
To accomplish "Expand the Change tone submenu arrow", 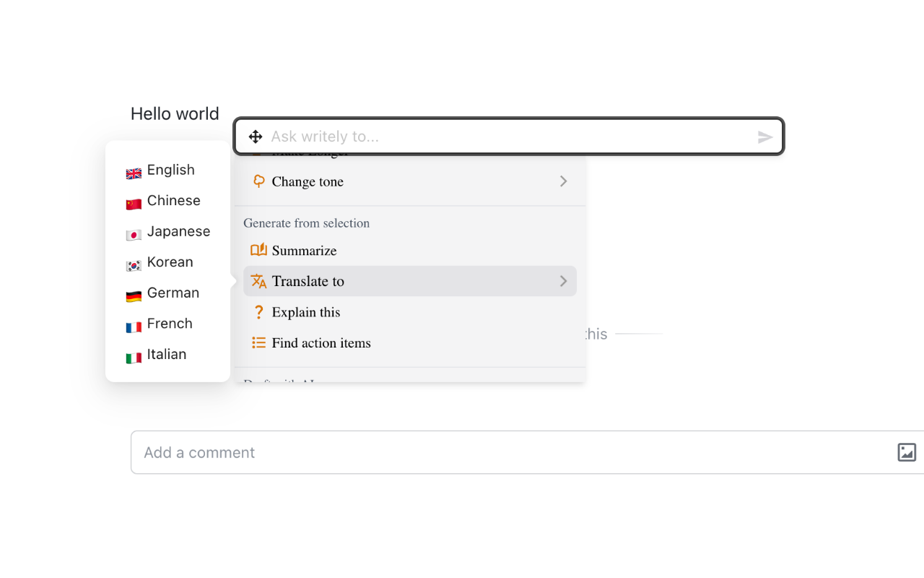I will pyautogui.click(x=564, y=181).
